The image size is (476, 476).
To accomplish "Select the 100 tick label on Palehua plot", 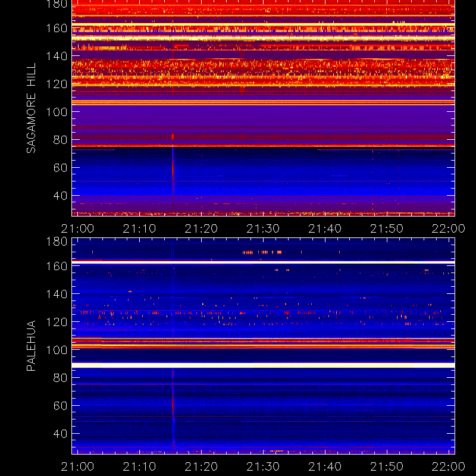I will coord(57,350).
